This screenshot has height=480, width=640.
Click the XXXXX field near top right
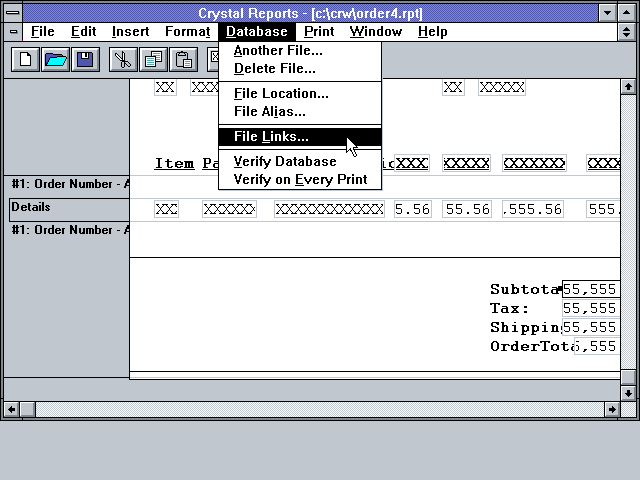502,87
